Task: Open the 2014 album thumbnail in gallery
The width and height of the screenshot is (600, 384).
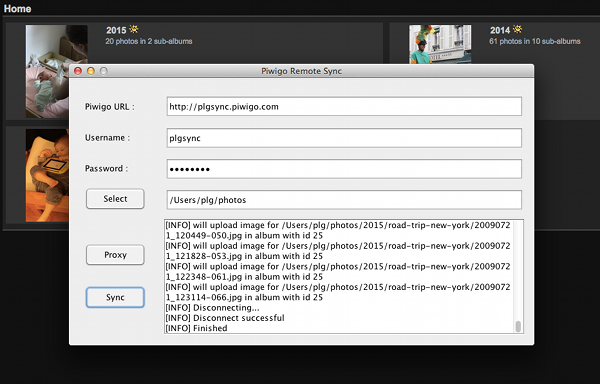Action: (440, 44)
